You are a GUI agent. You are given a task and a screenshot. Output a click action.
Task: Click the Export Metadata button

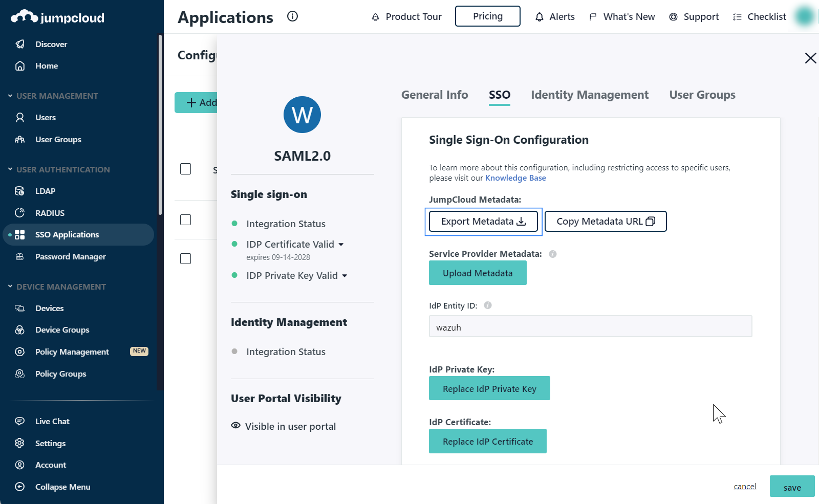(x=483, y=222)
